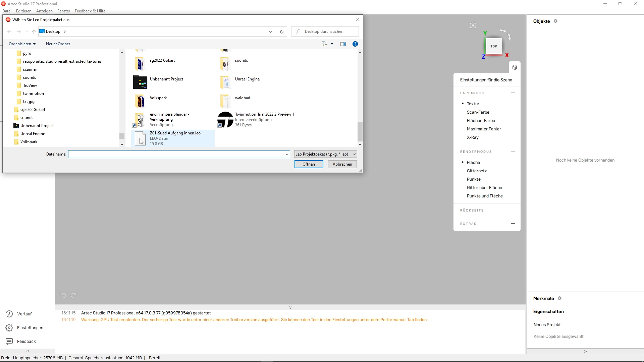Click the view layout icon in the dialog toolbar
This screenshot has width=644, height=362.
pyautogui.click(x=324, y=44)
